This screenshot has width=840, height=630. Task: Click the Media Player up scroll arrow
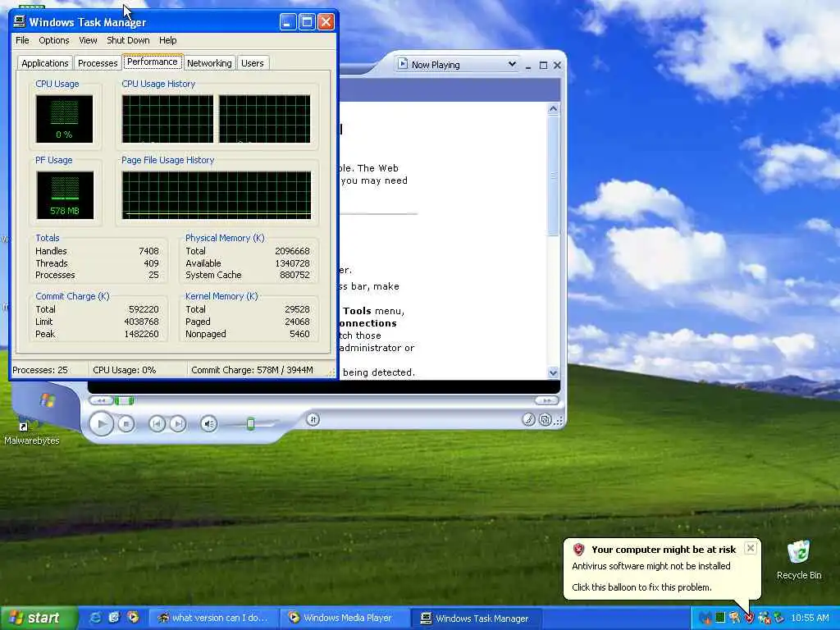554,109
